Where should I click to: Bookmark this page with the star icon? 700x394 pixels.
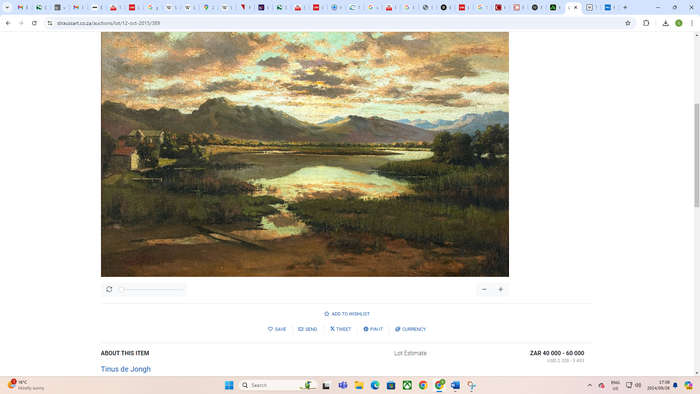pos(628,23)
